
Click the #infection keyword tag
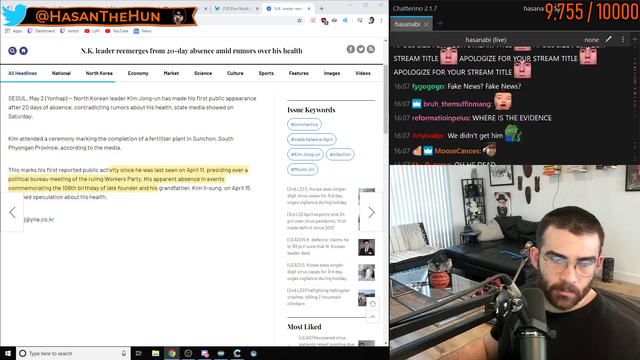click(340, 154)
